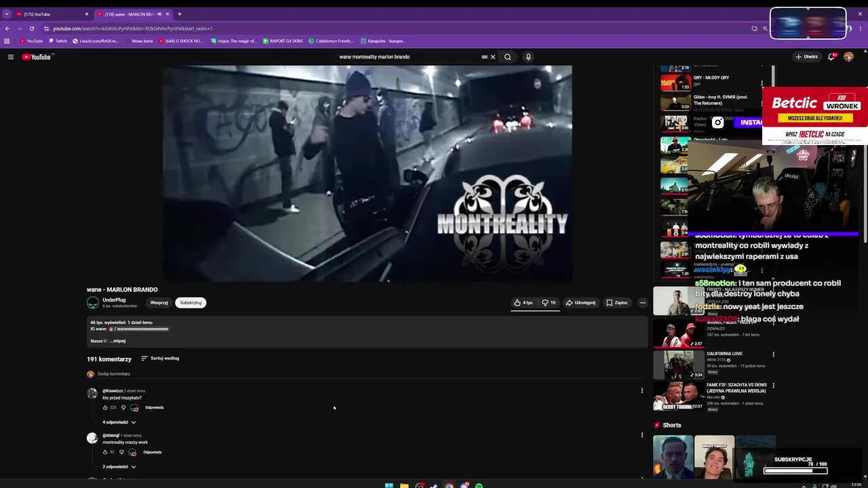Open Utwórz create menu
The image size is (868, 488).
807,57
